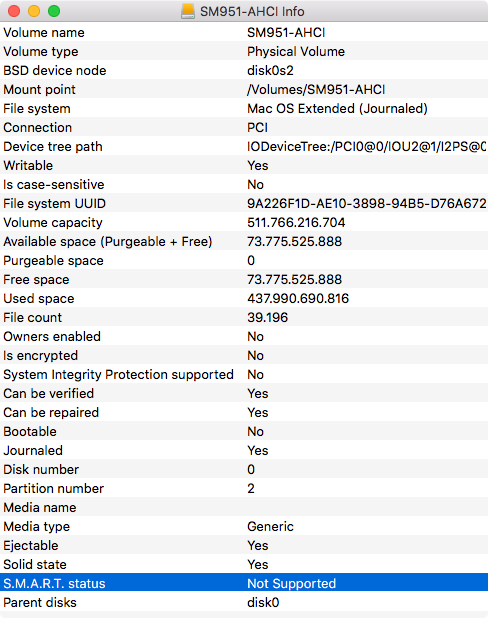Select the Device tree path row

[244, 147]
